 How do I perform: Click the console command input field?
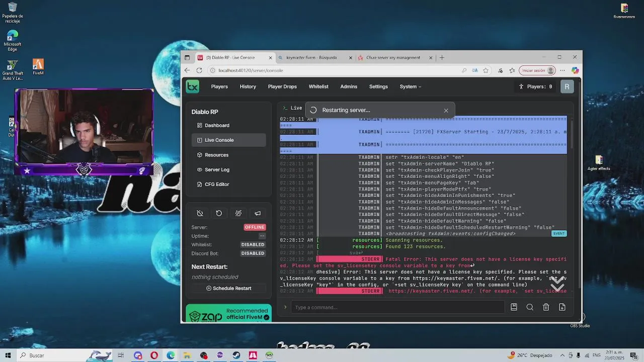tap(397, 307)
